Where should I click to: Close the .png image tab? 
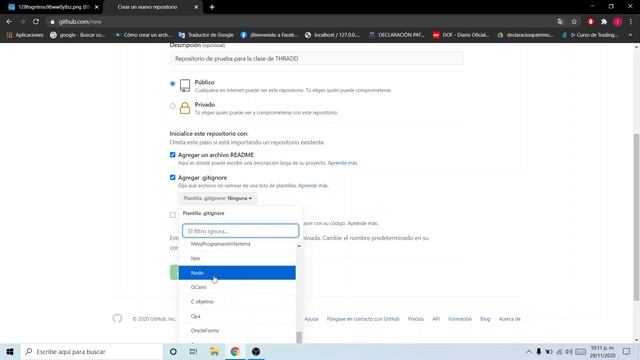(x=97, y=7)
